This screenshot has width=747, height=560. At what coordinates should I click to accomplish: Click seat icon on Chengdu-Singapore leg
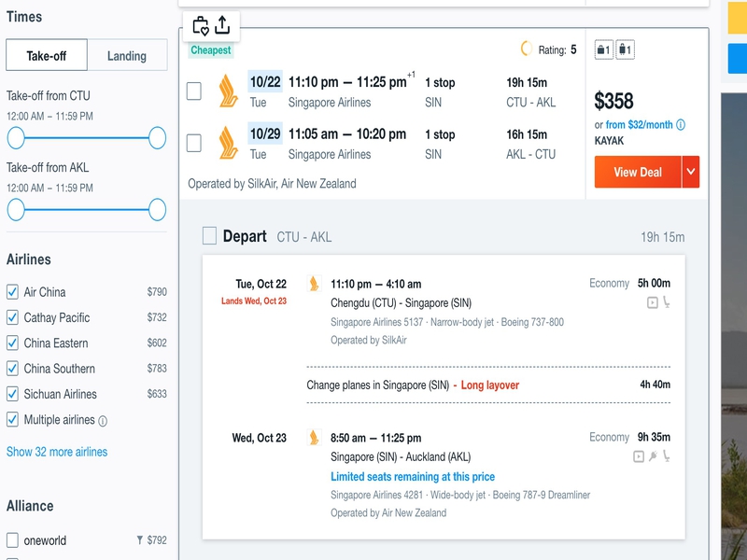pyautogui.click(x=666, y=302)
